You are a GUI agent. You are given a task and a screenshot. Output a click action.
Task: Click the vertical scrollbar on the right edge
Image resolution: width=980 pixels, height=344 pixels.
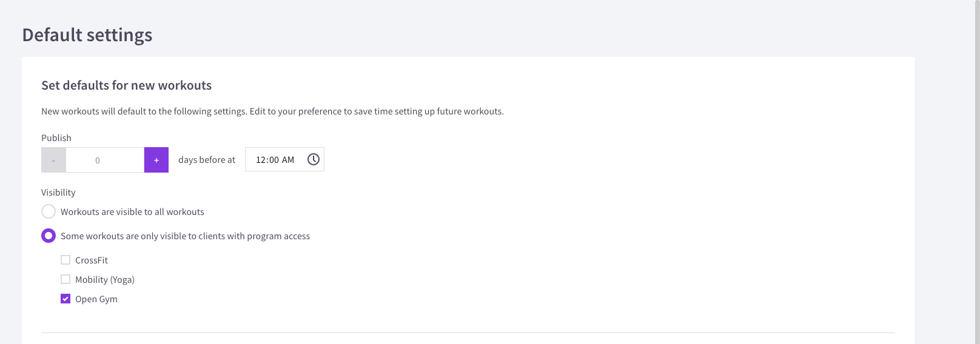click(x=977, y=172)
